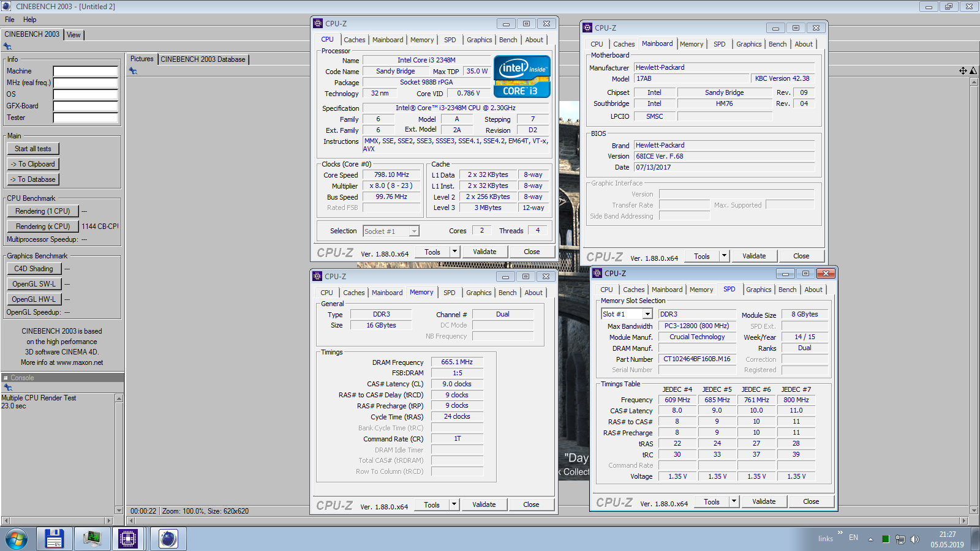This screenshot has width=980, height=551.
Task: Open the network icon in the system tray
Action: [900, 539]
